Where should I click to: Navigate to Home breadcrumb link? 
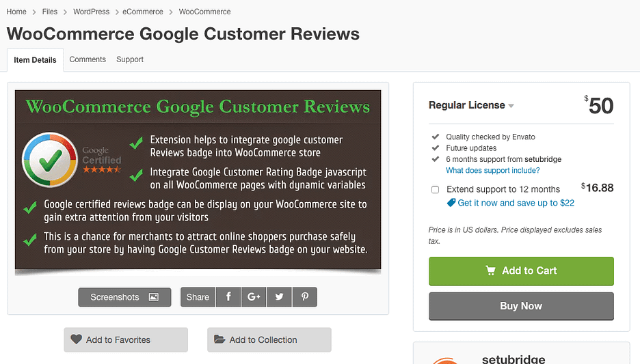coord(16,12)
